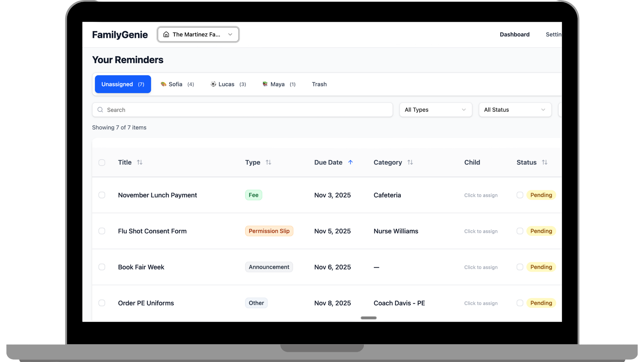The image size is (644, 362).
Task: Open the All Status filter dropdown
Action: point(515,110)
